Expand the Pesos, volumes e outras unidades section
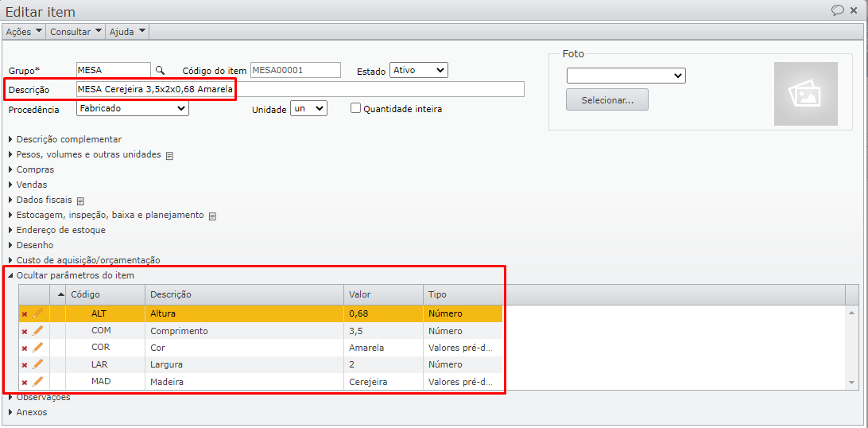This screenshot has height=428, width=868. pos(85,154)
